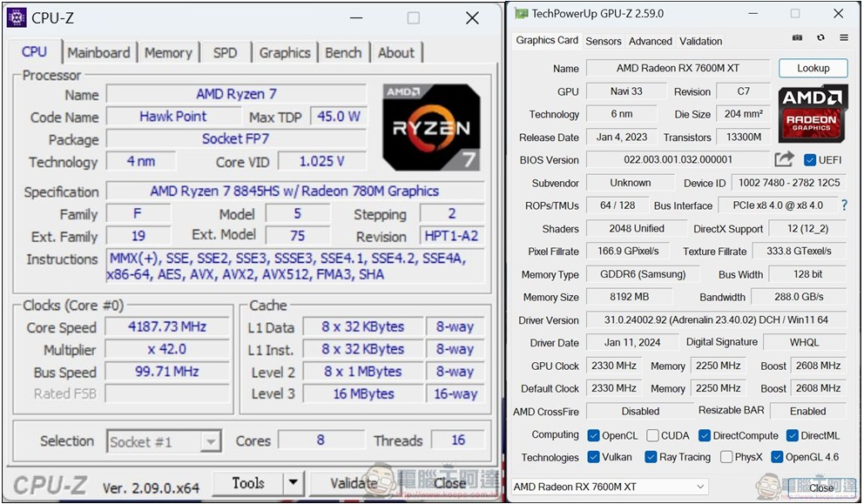Toggle the DirectML checkbox
Viewport: 864px width, 504px height.
[793, 436]
